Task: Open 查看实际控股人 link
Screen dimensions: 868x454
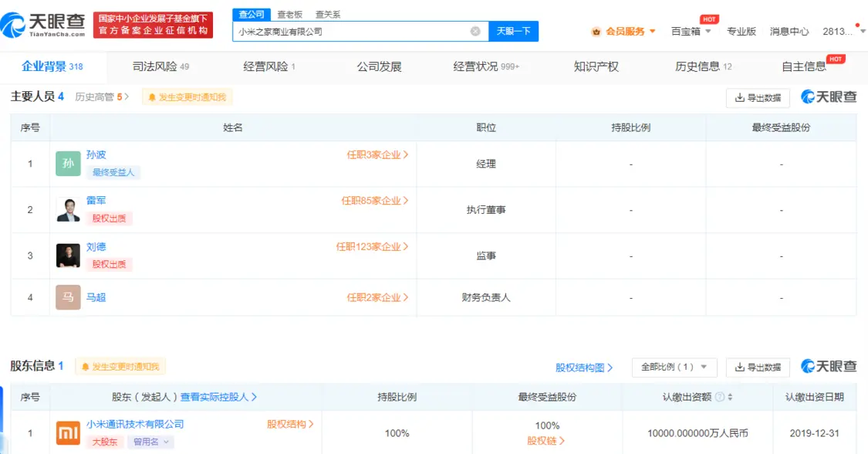Action: tap(218, 397)
